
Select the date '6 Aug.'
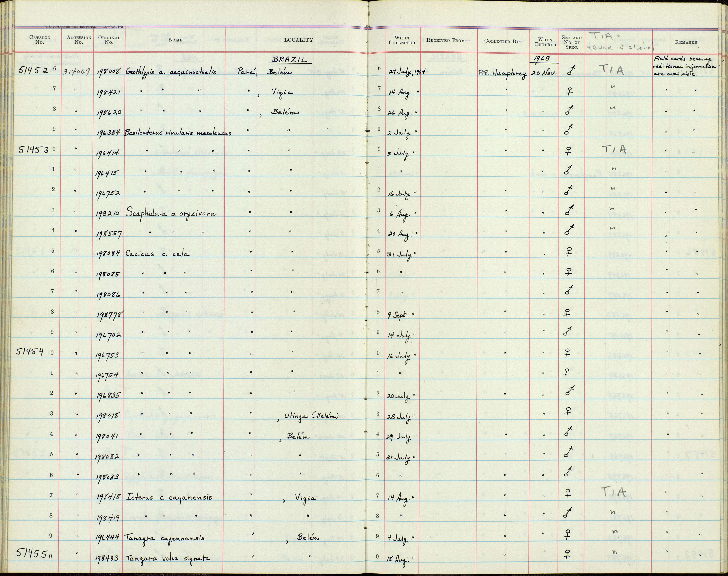401,214
